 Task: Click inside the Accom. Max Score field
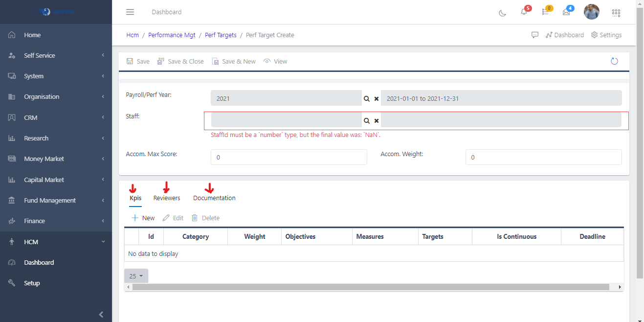289,157
